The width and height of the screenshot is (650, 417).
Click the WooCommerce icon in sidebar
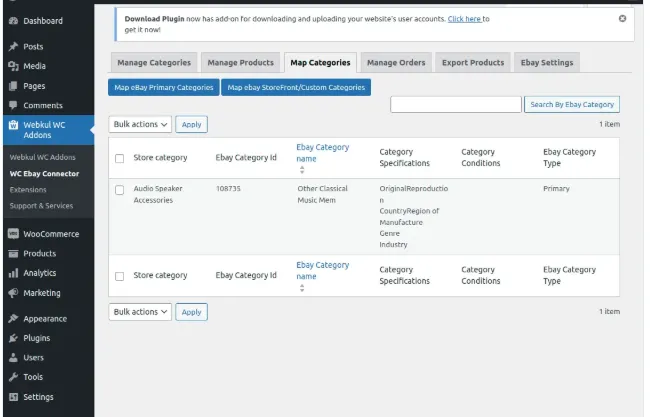click(12, 234)
